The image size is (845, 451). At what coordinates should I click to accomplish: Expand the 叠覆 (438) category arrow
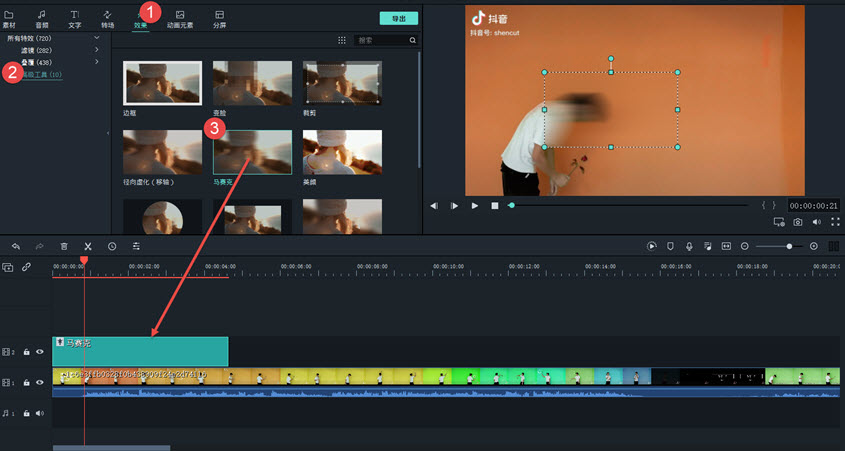(97, 62)
